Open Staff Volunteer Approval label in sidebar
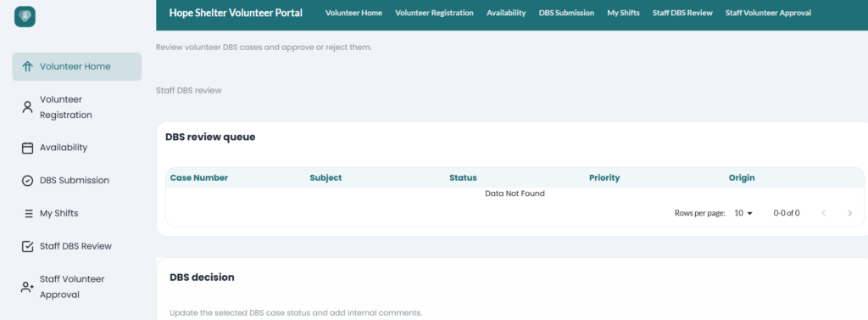868x320 pixels. [x=72, y=287]
